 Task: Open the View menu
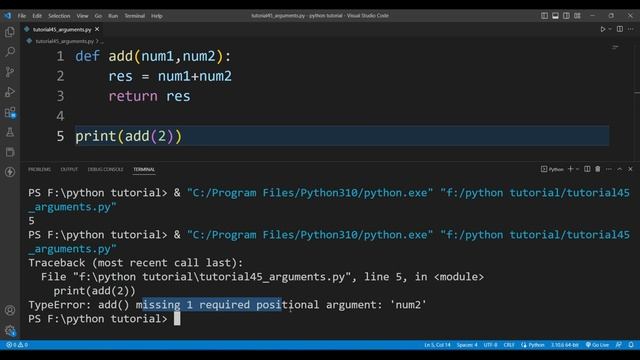[x=82, y=16]
